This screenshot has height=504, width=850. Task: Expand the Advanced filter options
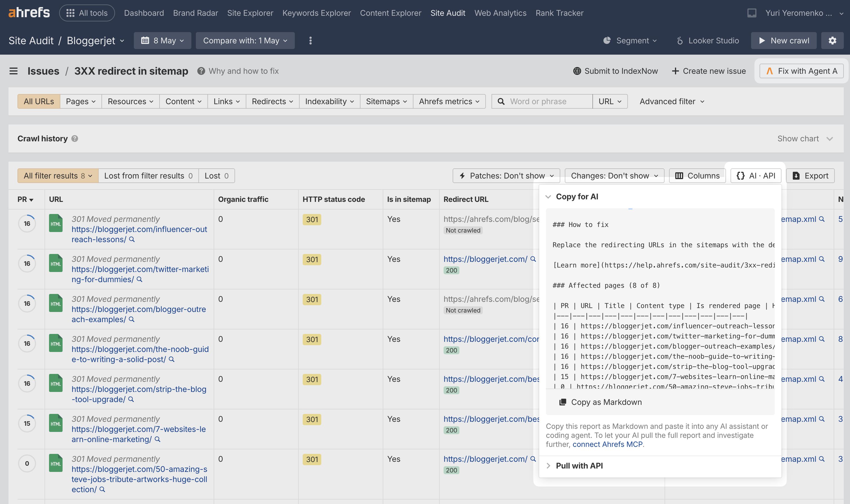point(672,101)
